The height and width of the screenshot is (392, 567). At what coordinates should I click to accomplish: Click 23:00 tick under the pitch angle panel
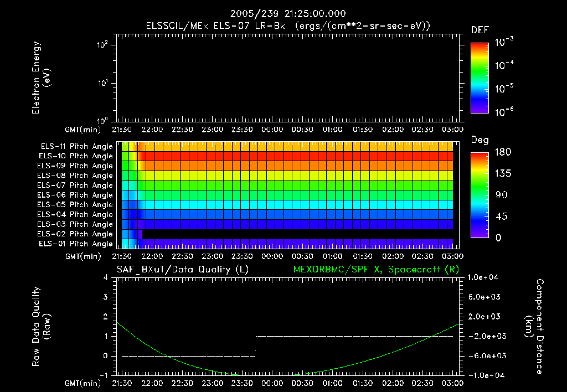[x=212, y=256]
